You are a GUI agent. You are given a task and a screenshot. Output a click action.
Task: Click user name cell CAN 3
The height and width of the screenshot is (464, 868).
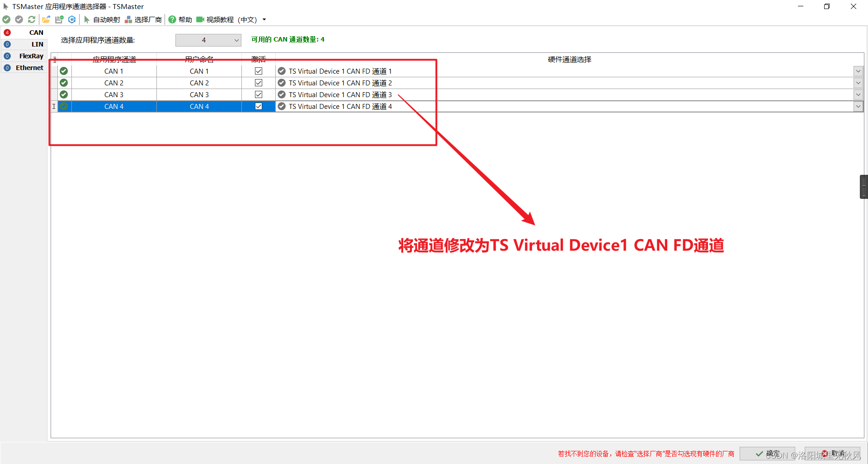tap(199, 94)
